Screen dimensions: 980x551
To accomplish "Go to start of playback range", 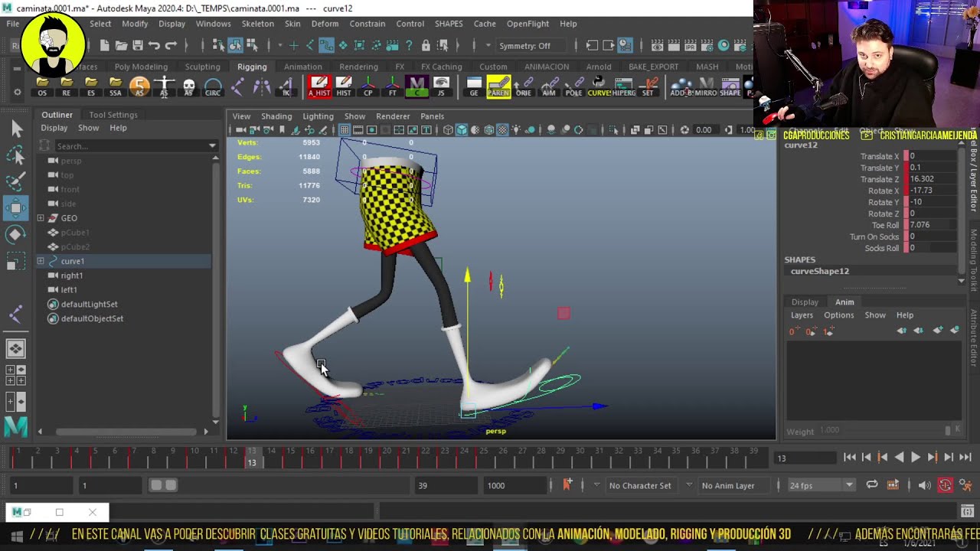I will [x=850, y=458].
